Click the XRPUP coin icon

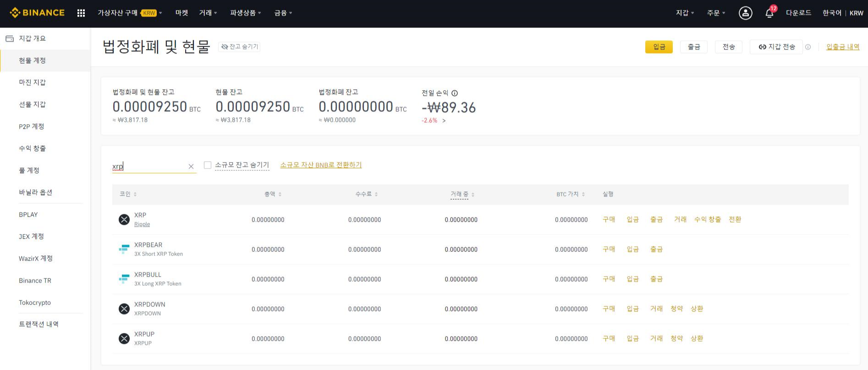pos(124,338)
